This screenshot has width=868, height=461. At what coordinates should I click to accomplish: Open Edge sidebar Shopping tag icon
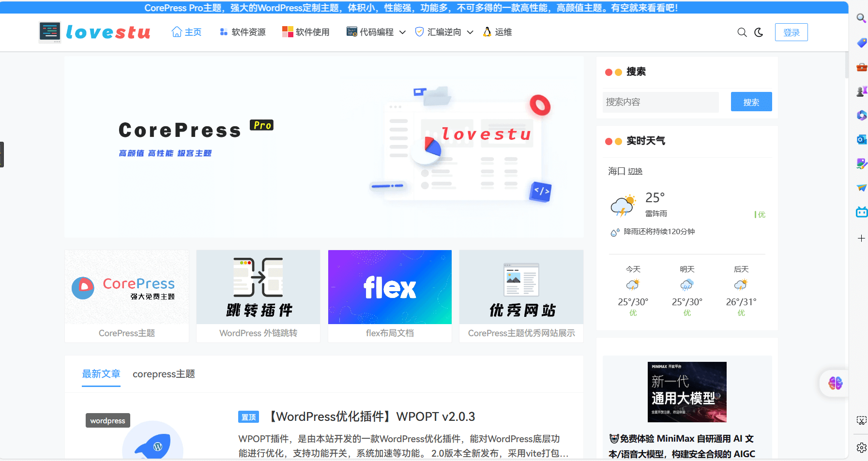click(x=861, y=43)
